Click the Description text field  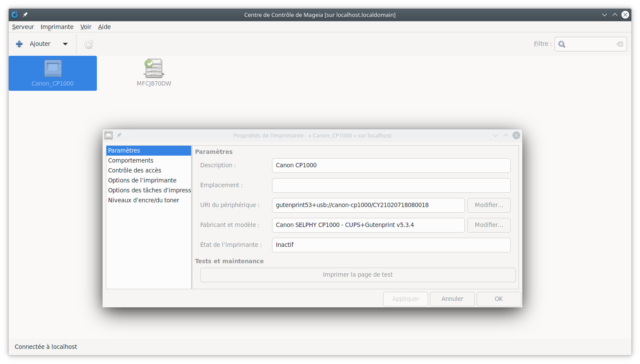pyautogui.click(x=391, y=166)
